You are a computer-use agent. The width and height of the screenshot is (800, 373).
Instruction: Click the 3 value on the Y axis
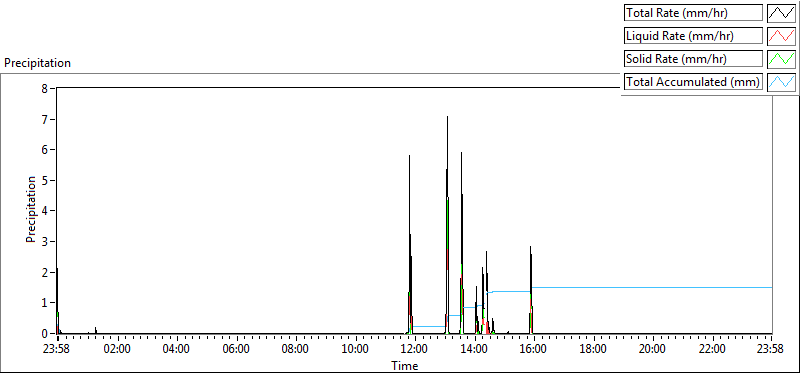pos(44,241)
